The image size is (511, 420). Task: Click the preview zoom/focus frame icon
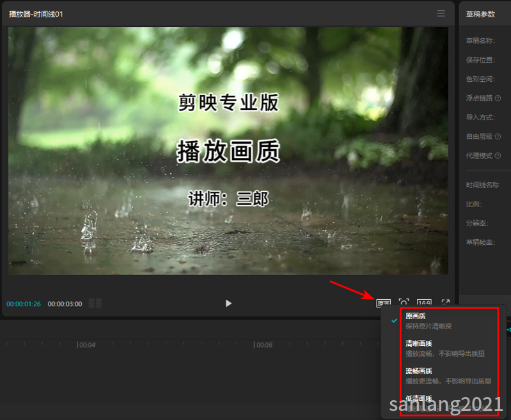(404, 302)
